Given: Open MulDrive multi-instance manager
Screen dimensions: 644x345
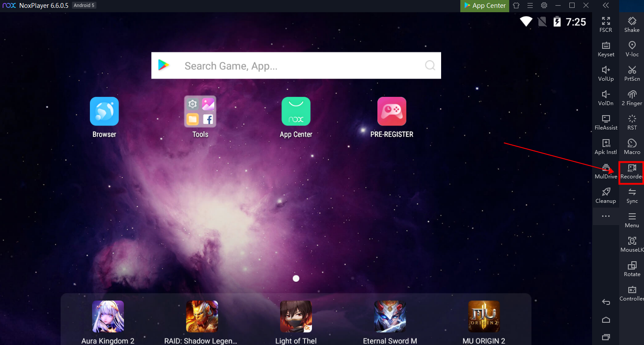Looking at the screenshot, I should tap(606, 171).
